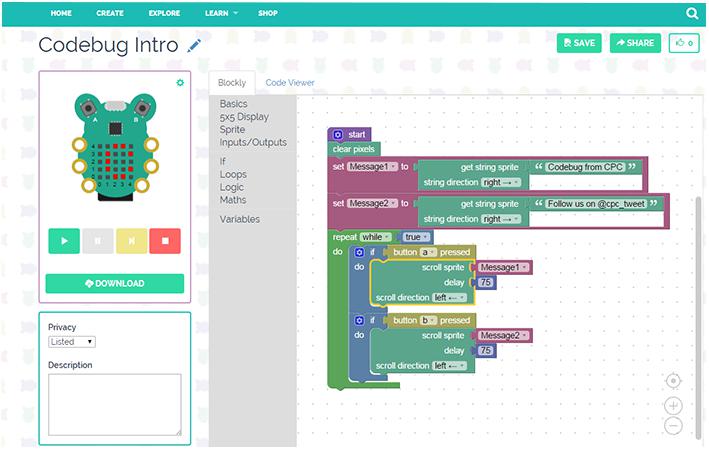Edit the 'Follow us on @cpc_tweet' text
The image size is (709, 449).
596,204
